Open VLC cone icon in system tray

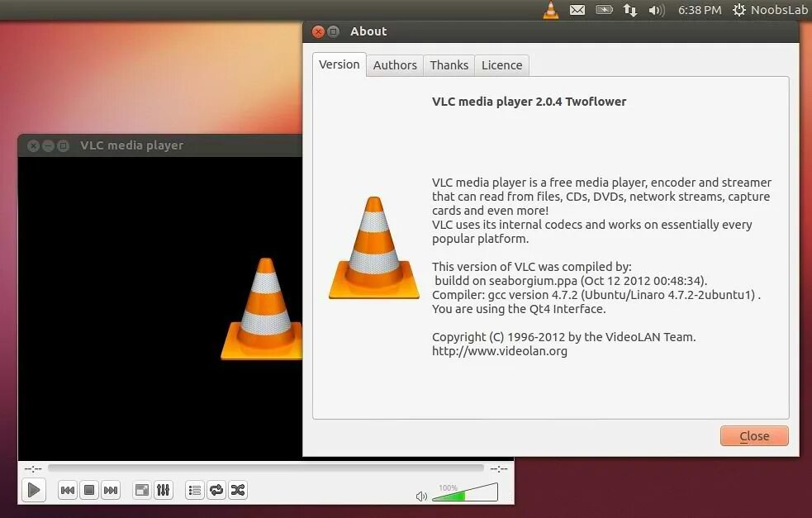(550, 10)
